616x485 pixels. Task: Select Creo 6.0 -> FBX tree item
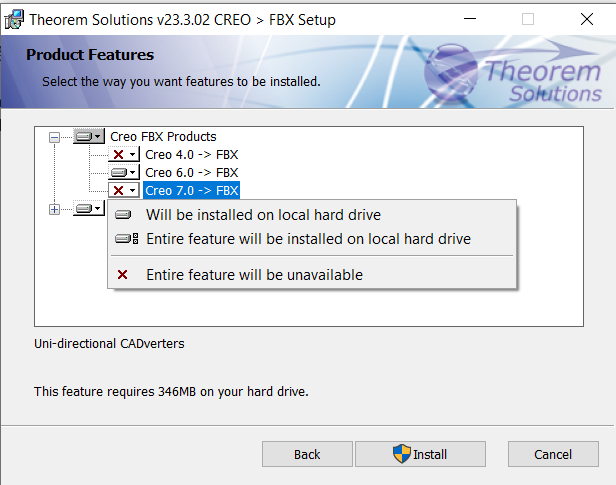point(192,173)
